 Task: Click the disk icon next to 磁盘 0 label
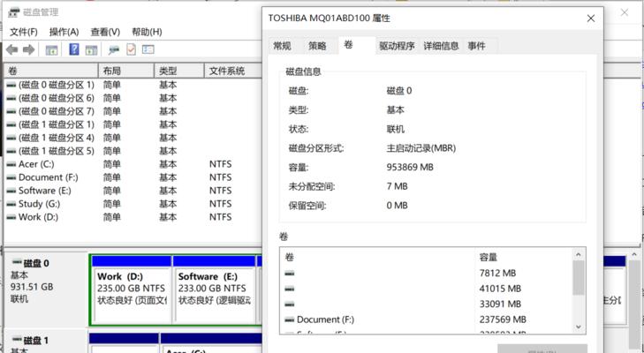17,262
